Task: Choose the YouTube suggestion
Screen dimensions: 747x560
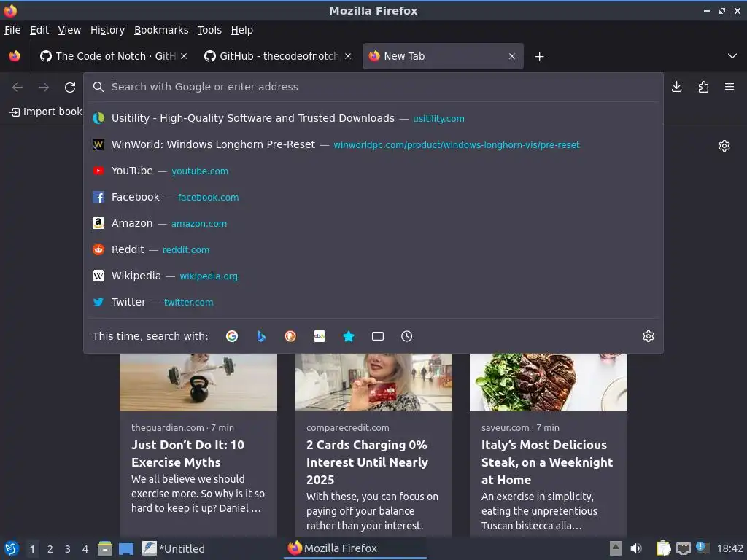Action: coord(373,171)
